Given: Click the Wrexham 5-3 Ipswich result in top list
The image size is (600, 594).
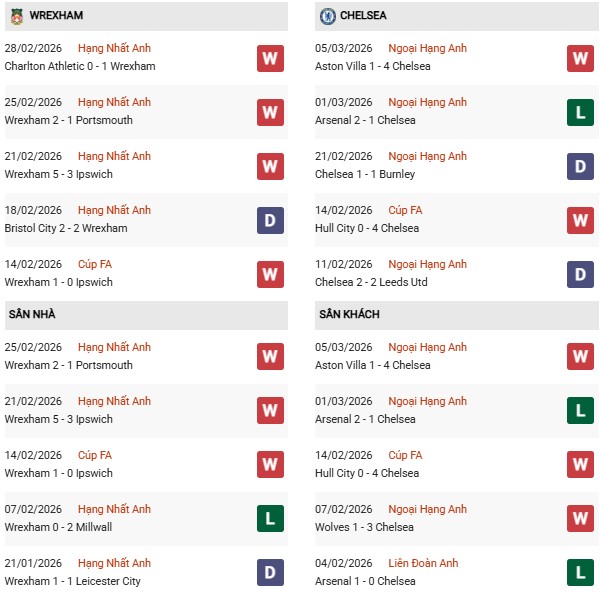Looking at the screenshot, I should pyautogui.click(x=58, y=174).
